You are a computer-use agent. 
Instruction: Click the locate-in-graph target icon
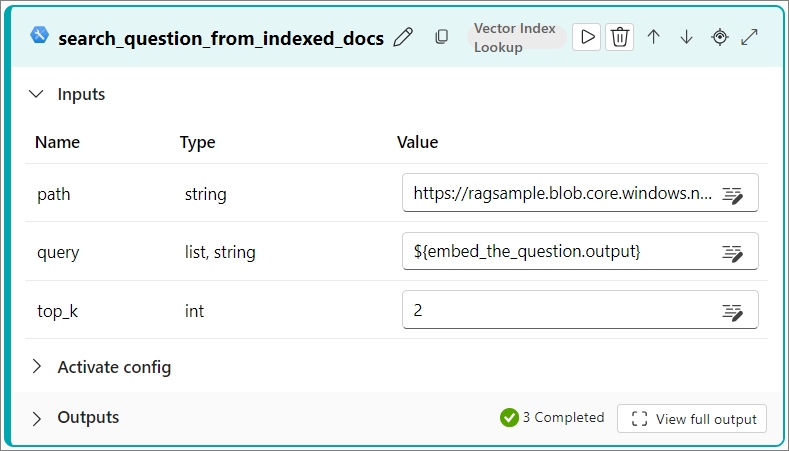[720, 37]
